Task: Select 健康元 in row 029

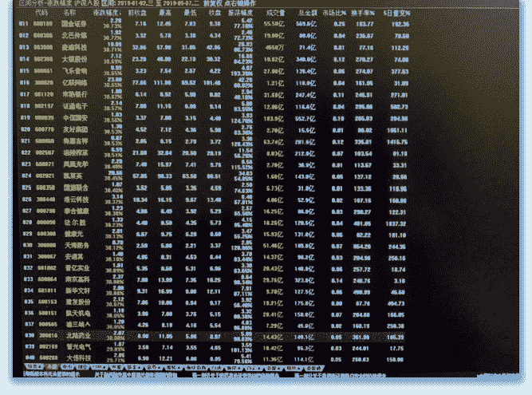Action: 73,234
